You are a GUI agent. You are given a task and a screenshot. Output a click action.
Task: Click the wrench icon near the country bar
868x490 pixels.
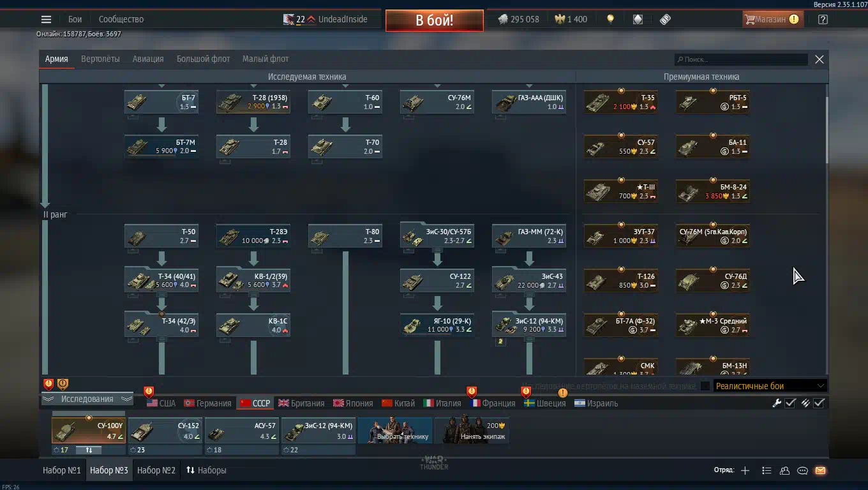click(x=777, y=403)
